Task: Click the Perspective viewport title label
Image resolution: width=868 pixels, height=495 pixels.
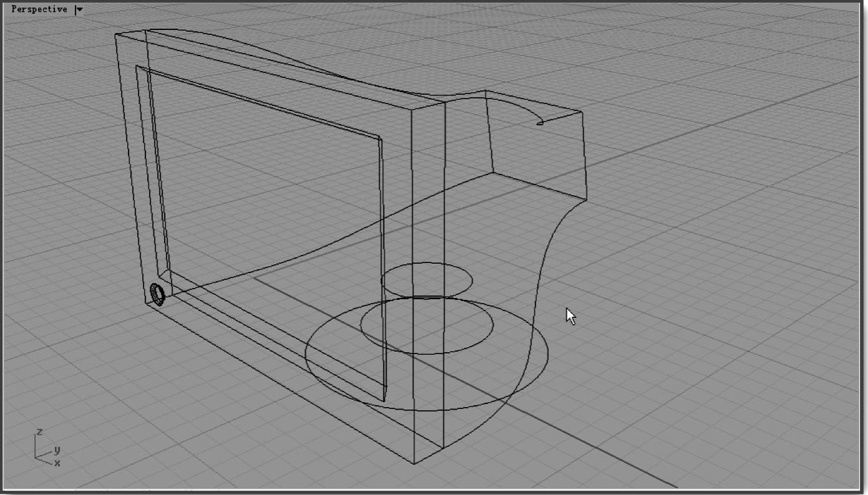Action: pyautogui.click(x=39, y=9)
